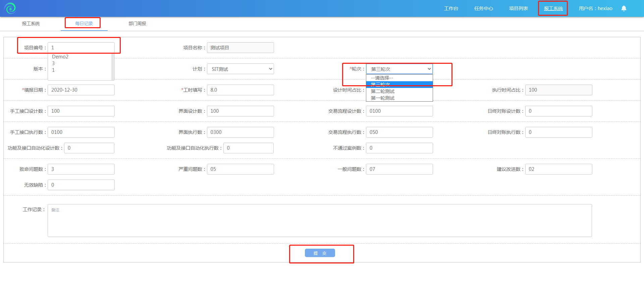Collapse the 轮次 dropdown box
Screen dimensions: 644x295
tap(399, 69)
